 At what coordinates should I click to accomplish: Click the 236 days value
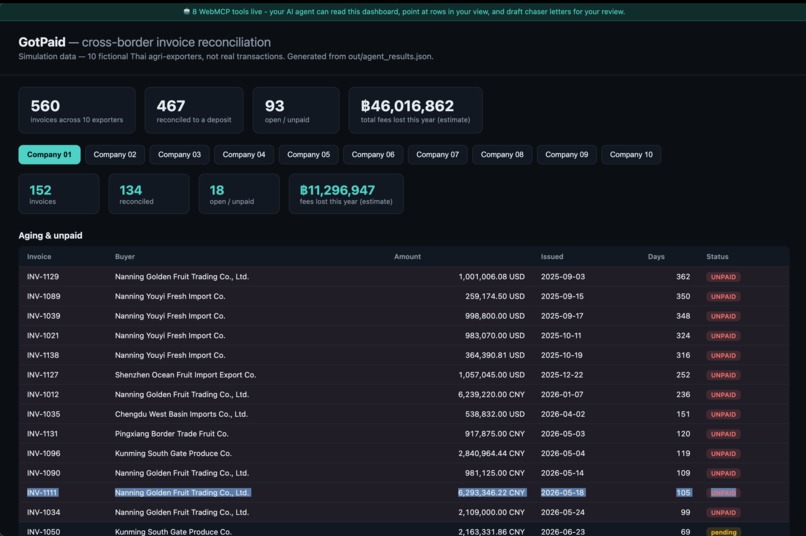click(683, 394)
